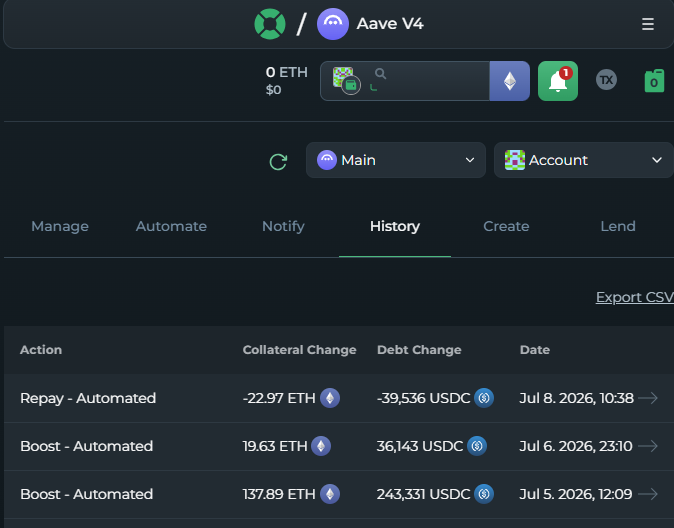Click the Export CSV link
Image resolution: width=674 pixels, height=528 pixels.
point(634,297)
